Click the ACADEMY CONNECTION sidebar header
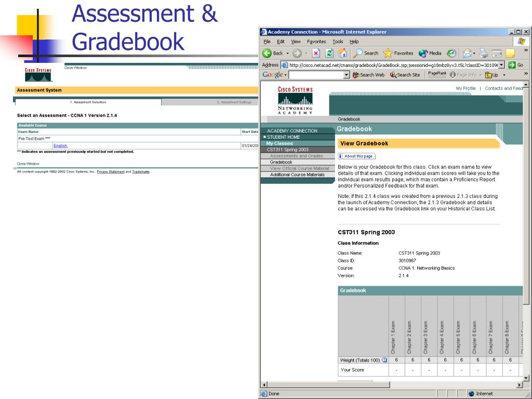 pyautogui.click(x=292, y=130)
